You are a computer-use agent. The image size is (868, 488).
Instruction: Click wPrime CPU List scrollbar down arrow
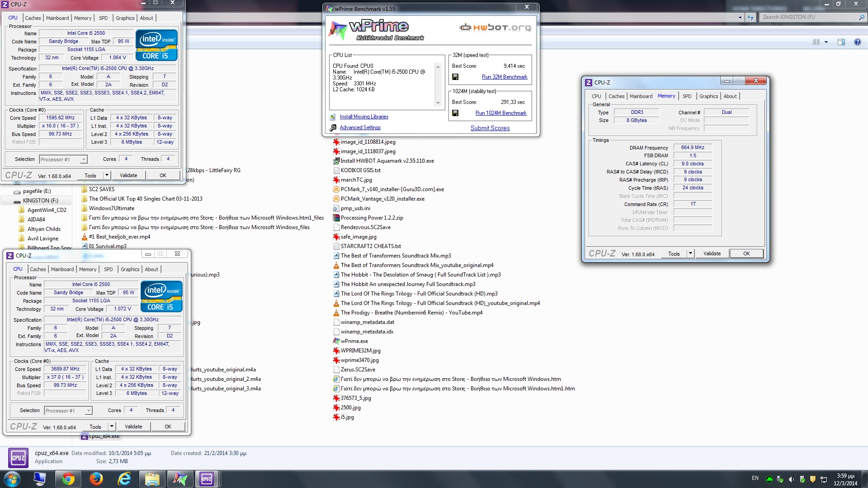point(438,103)
